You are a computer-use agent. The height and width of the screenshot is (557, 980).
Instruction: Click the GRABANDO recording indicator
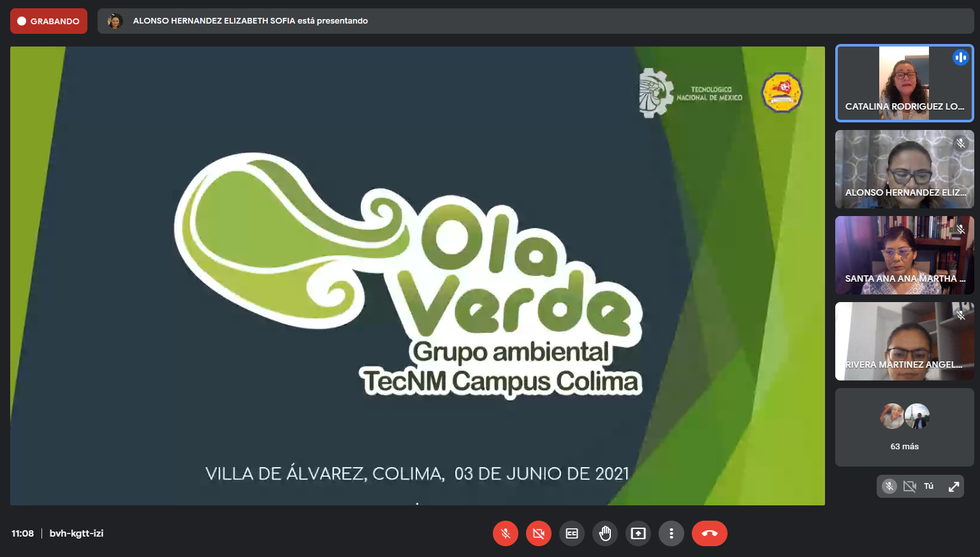[x=48, y=21]
